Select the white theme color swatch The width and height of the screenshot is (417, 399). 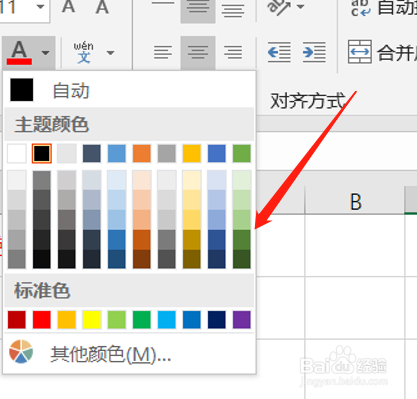pyautogui.click(x=17, y=153)
